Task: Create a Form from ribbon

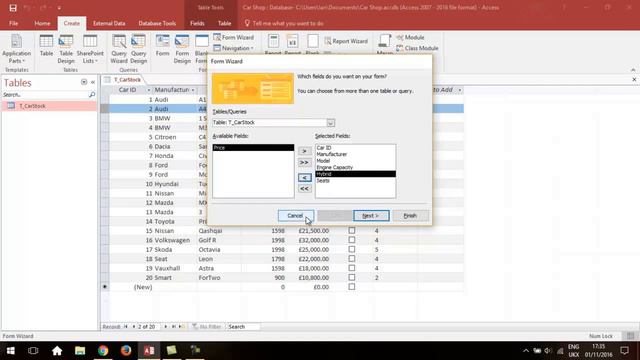Action: [x=162, y=46]
